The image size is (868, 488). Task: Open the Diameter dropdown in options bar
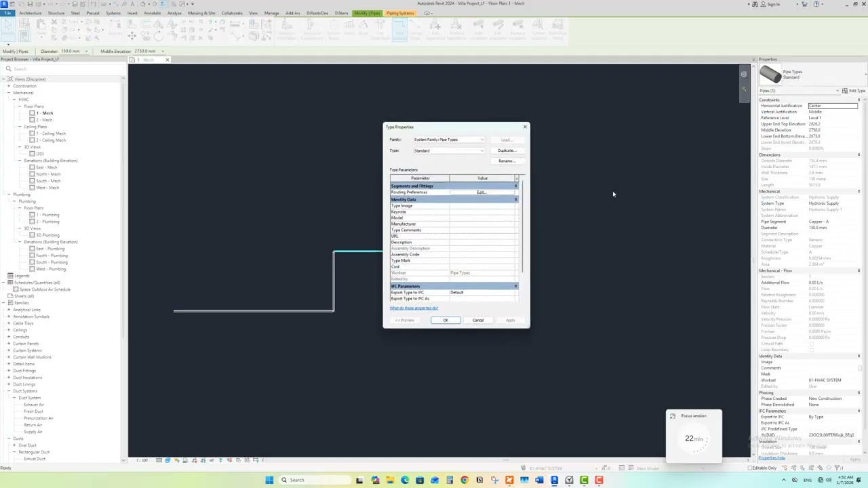coord(86,51)
